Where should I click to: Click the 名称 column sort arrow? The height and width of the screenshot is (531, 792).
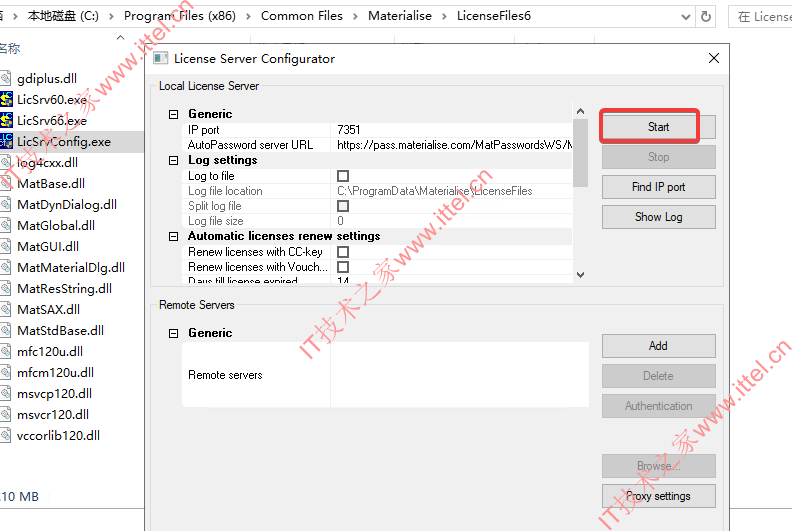point(120,37)
